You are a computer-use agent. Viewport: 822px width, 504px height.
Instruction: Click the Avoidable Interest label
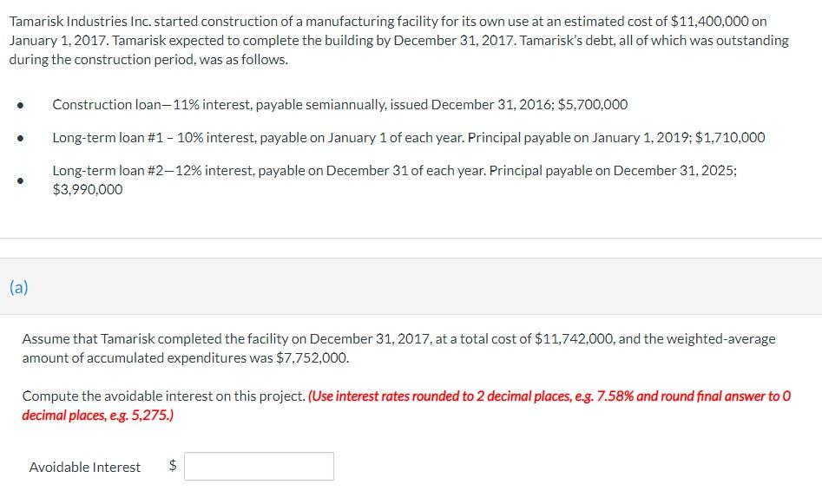(x=84, y=467)
